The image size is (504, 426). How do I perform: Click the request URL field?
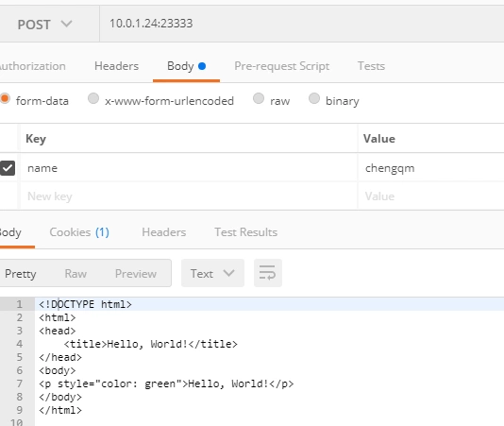(x=302, y=24)
